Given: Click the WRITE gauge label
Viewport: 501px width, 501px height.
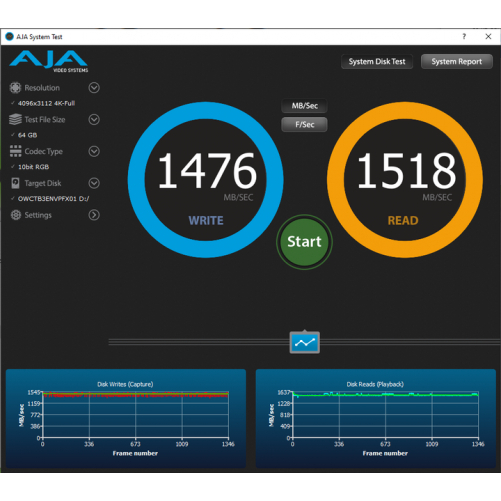Looking at the screenshot, I should (x=206, y=221).
